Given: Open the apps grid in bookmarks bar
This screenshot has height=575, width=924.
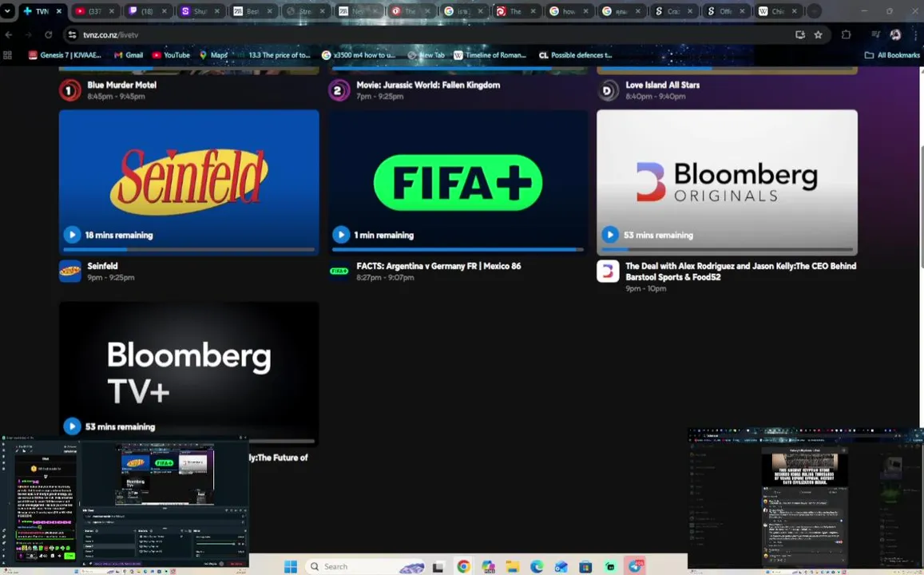Looking at the screenshot, I should [x=8, y=55].
